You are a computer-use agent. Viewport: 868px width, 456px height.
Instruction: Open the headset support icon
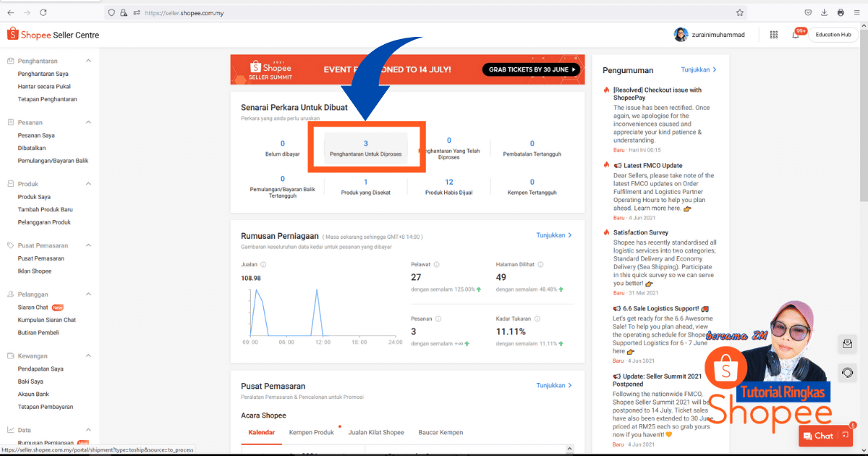(847, 372)
